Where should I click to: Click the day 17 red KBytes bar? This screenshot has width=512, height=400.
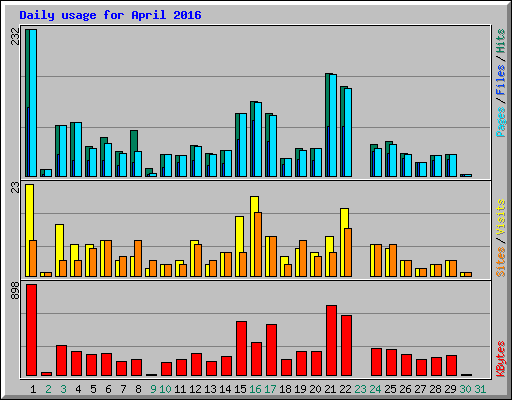271,350
